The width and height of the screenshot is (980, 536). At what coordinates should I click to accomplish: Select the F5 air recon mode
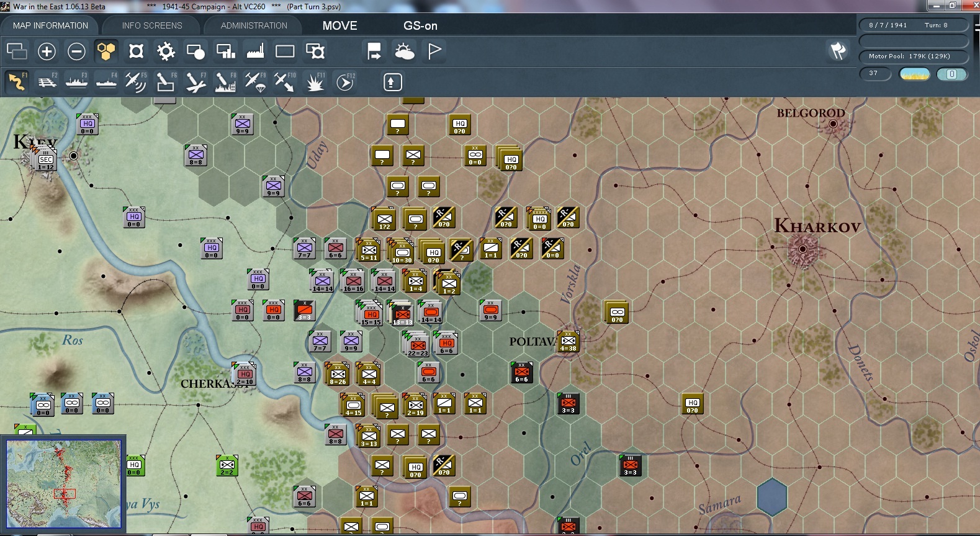click(136, 82)
